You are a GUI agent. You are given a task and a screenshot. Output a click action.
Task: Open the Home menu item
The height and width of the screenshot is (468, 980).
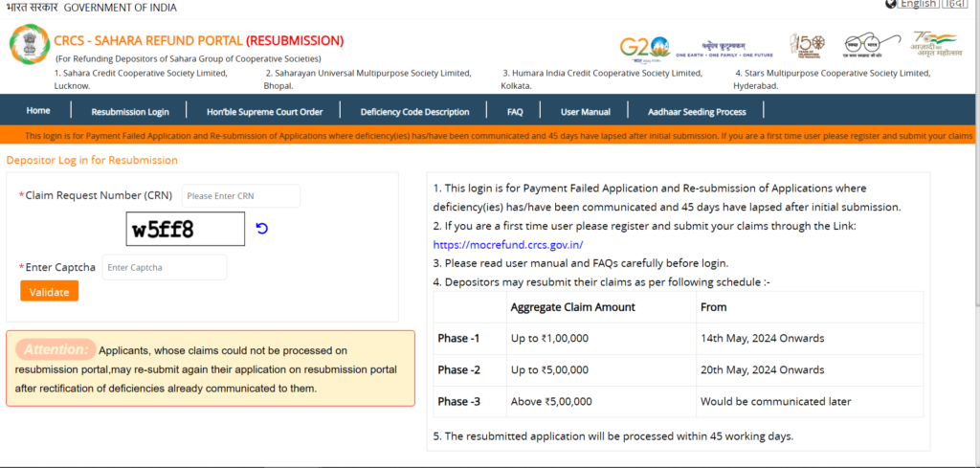point(38,111)
